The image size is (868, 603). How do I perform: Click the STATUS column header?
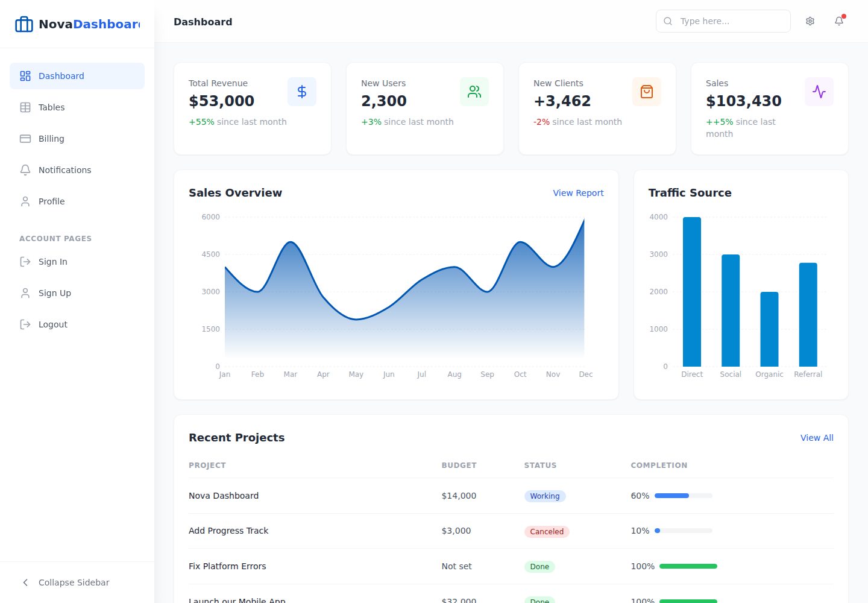540,466
